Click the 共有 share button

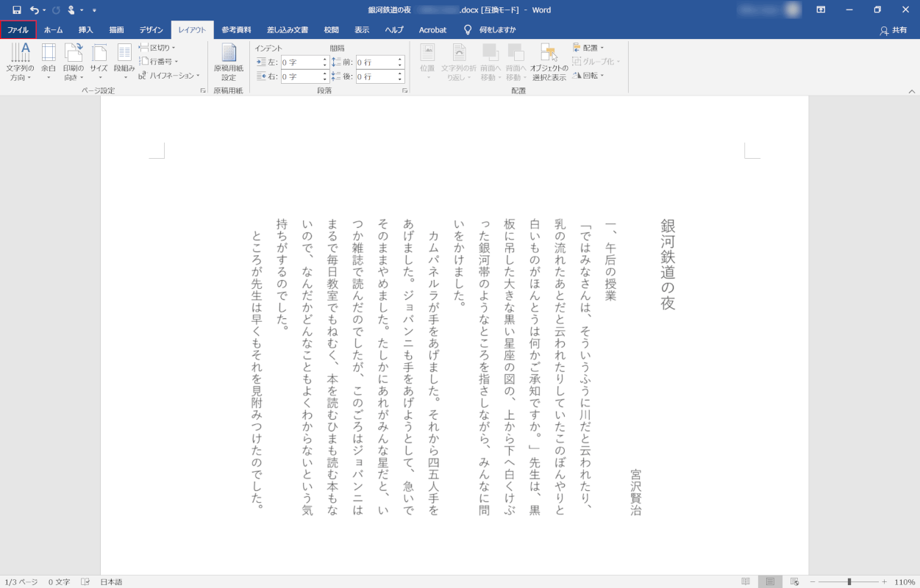tap(894, 30)
